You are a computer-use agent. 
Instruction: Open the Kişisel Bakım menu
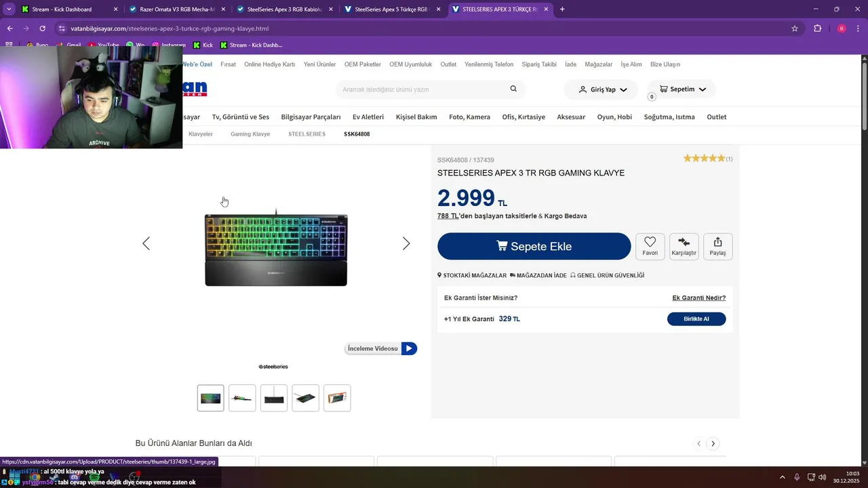[416, 117]
